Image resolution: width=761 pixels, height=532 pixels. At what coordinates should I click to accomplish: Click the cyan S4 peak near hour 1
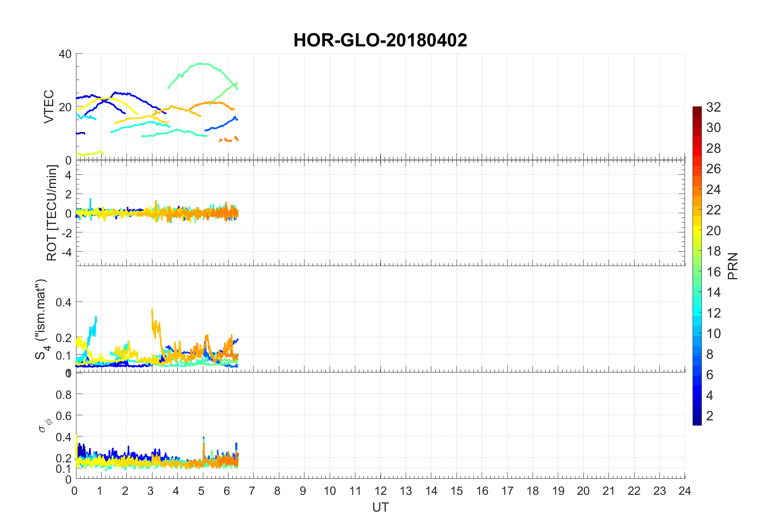96,319
